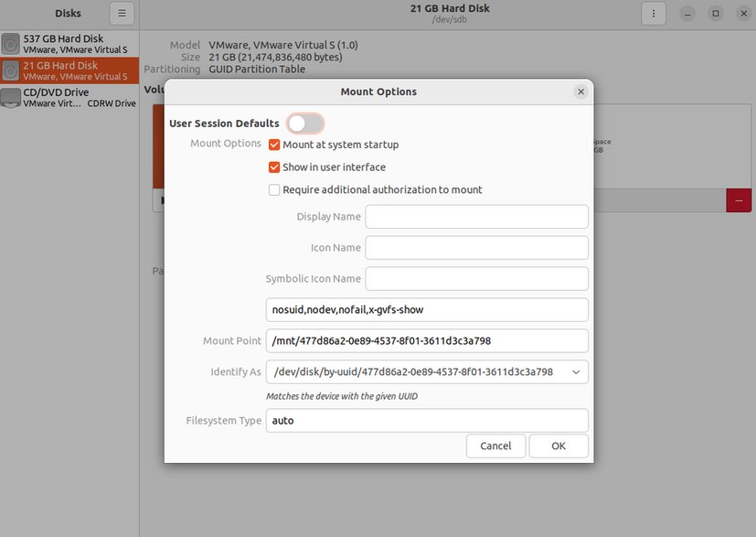Click the 537 GB Hard Disk icon
The height and width of the screenshot is (537, 756).
(x=11, y=44)
